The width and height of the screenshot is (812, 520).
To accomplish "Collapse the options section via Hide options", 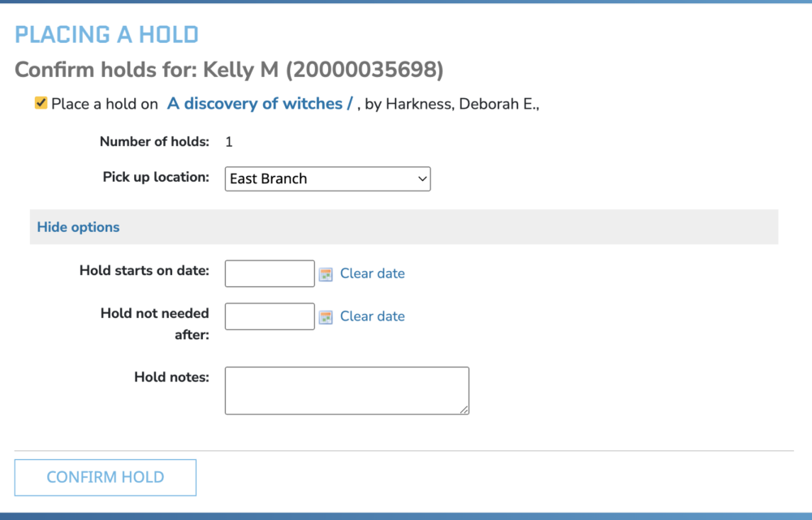I will 77,226.
